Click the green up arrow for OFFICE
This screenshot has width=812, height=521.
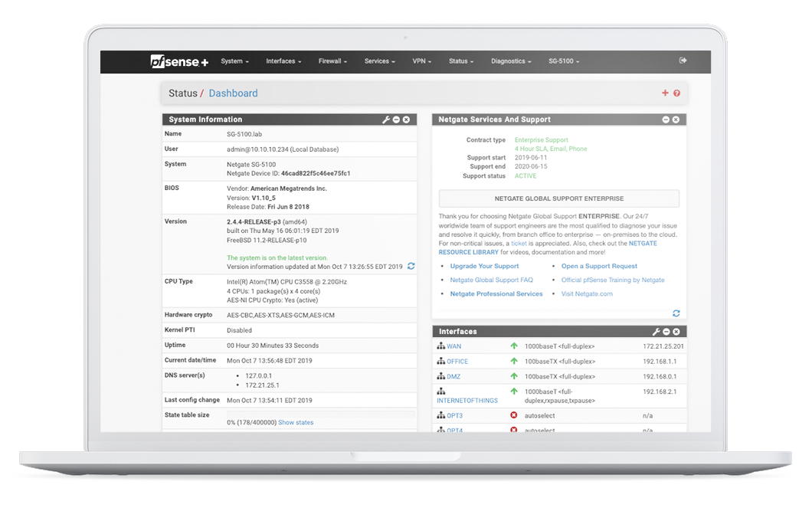pos(514,360)
